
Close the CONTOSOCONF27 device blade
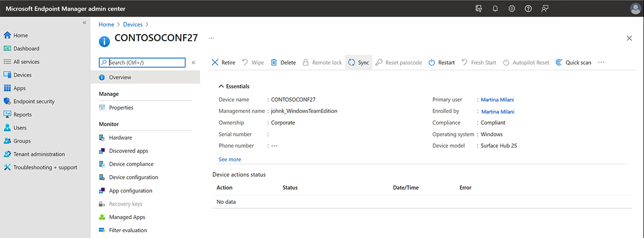pos(629,38)
